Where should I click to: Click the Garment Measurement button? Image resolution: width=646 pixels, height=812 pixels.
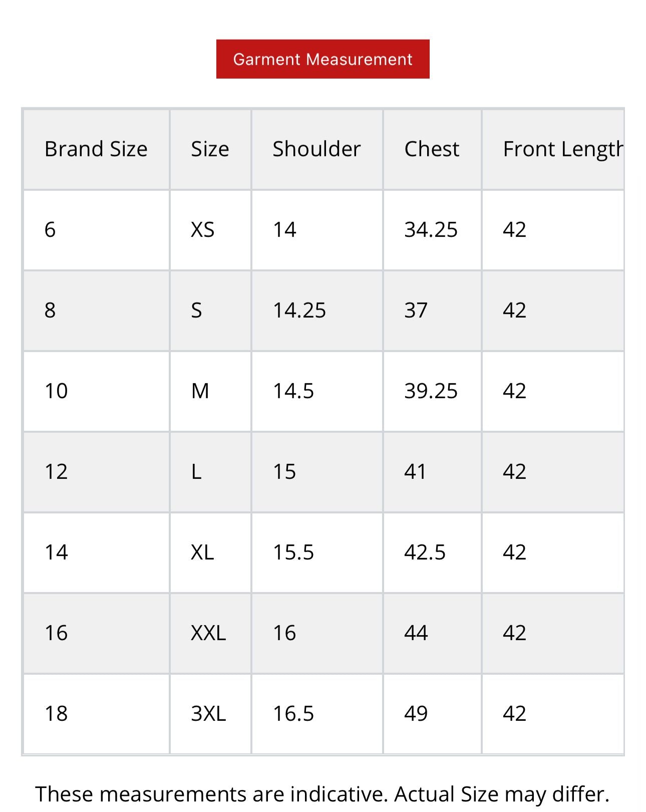pyautogui.click(x=322, y=59)
